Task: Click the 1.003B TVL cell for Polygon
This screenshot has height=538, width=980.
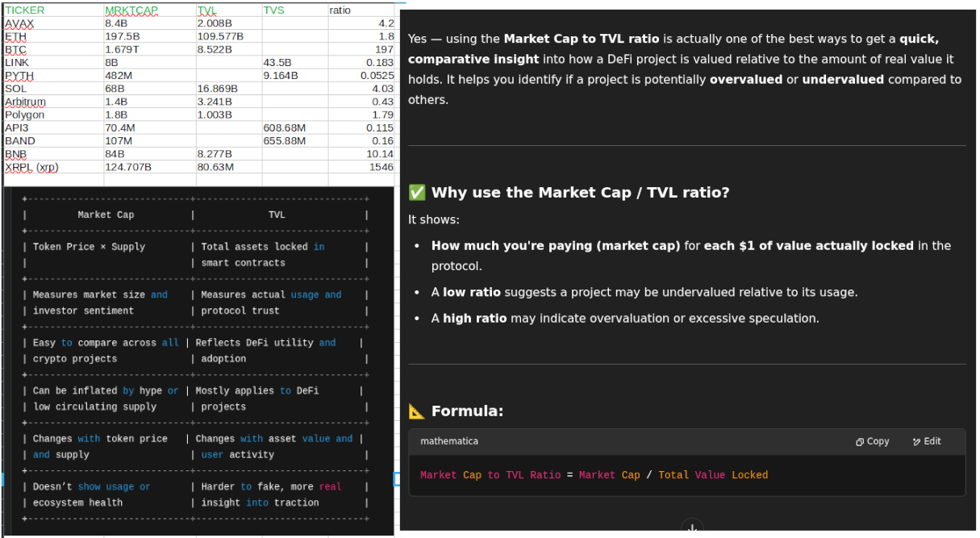Action: pos(228,115)
